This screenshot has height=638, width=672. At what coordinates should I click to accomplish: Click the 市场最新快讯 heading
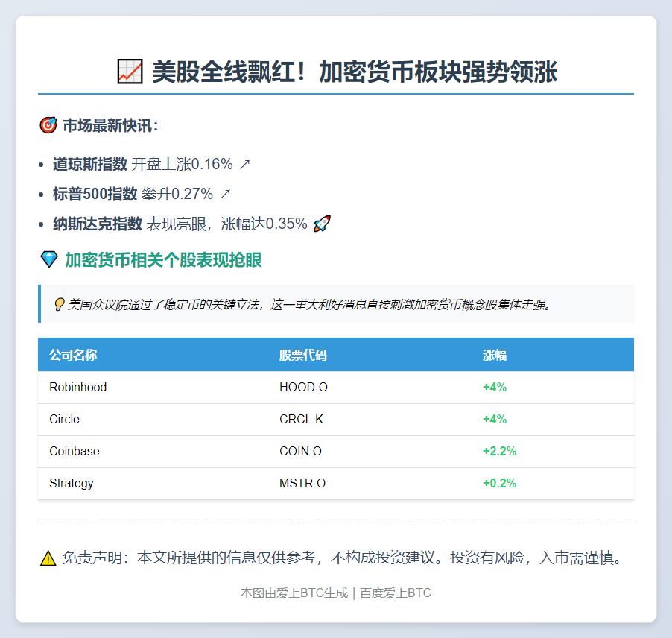pyautogui.click(x=110, y=126)
